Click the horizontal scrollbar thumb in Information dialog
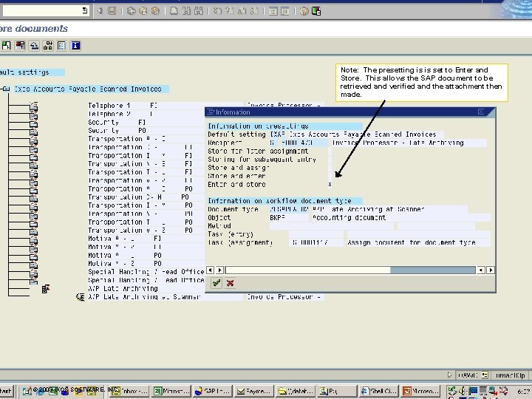This screenshot has height=399, width=532. coord(307,270)
